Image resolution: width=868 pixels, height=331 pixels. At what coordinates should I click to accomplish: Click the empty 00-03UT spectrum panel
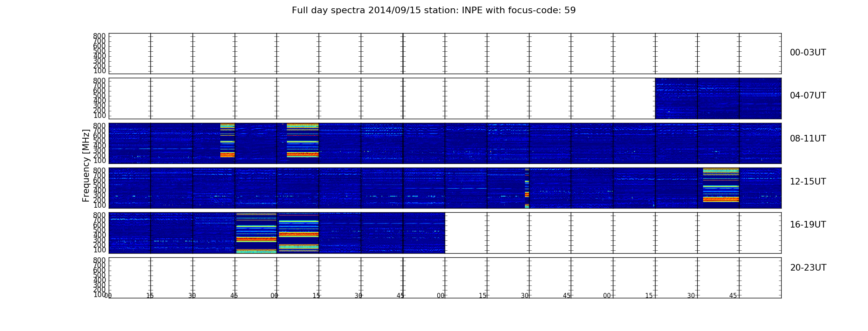445,54
